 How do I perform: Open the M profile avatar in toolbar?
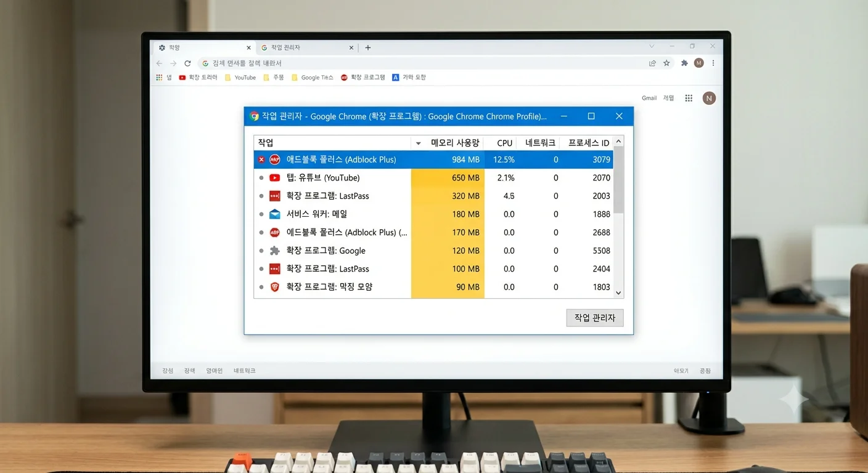[x=698, y=63]
